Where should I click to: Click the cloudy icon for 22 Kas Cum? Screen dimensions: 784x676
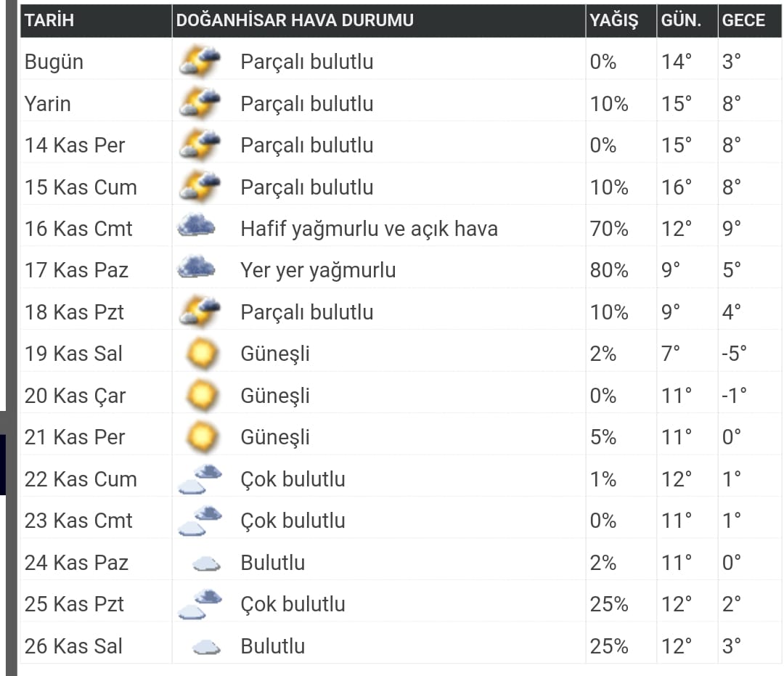(x=200, y=479)
